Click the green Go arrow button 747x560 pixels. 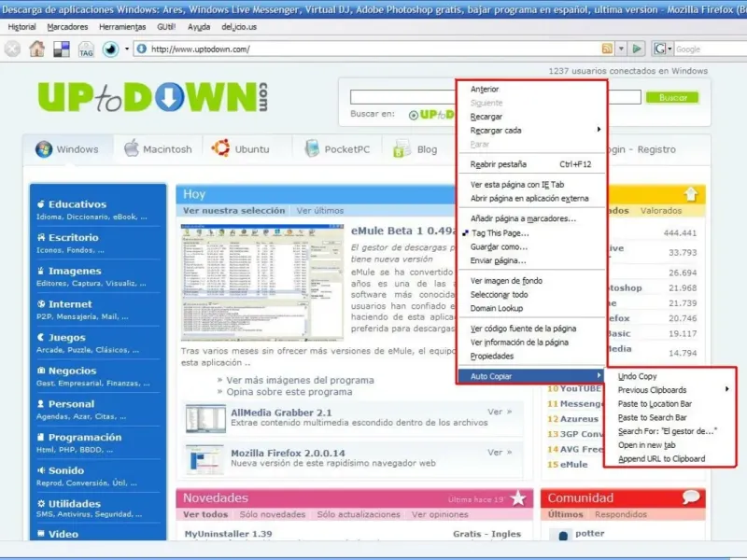pos(637,49)
